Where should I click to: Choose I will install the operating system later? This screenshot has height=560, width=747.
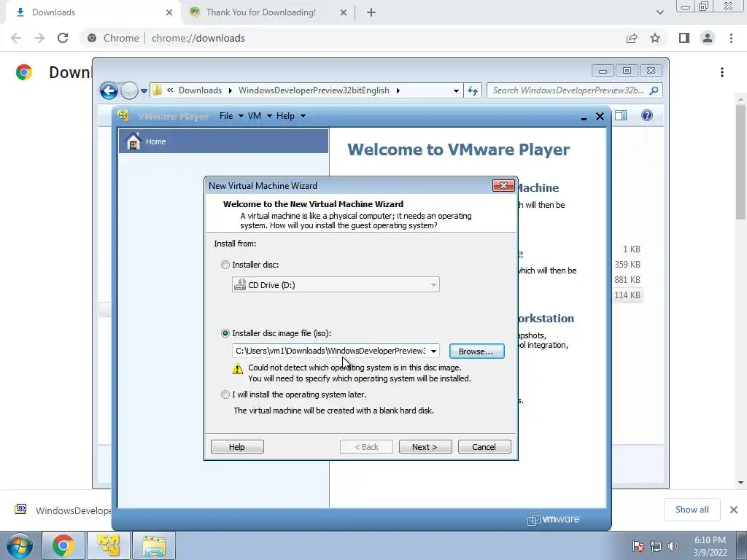coord(225,394)
